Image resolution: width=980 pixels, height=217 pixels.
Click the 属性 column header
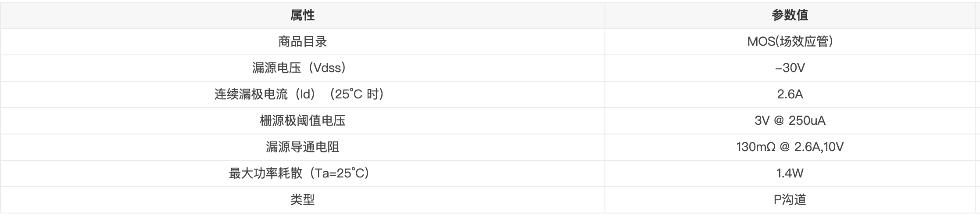[302, 15]
